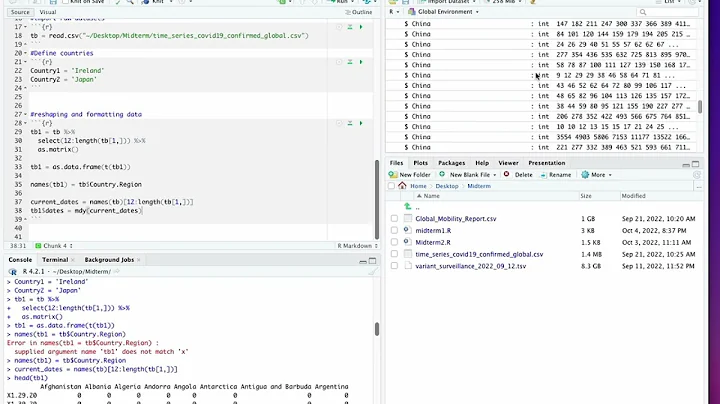The width and height of the screenshot is (720, 404).
Task: Collapse code chunk at line 21
Action: [x=25, y=62]
